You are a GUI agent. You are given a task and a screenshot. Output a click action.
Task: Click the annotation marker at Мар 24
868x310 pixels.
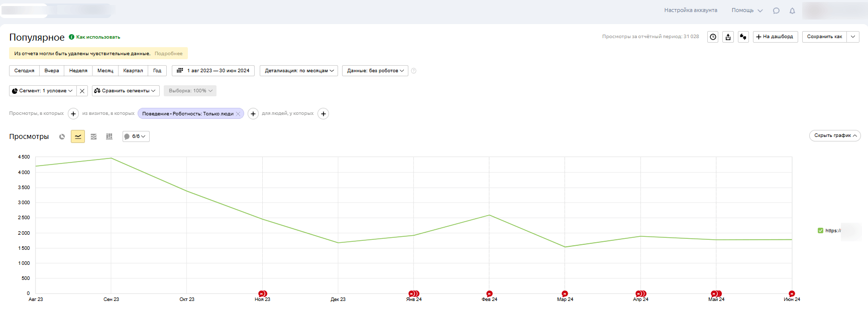coord(565,294)
